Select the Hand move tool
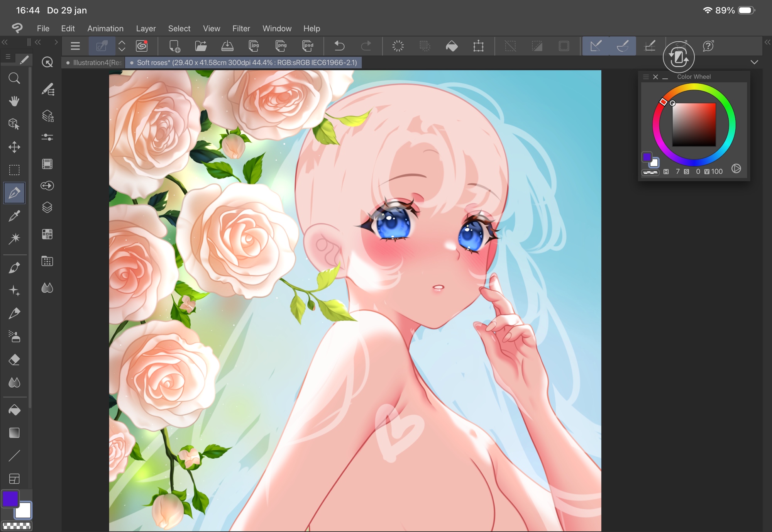This screenshot has width=772, height=532. 14,101
